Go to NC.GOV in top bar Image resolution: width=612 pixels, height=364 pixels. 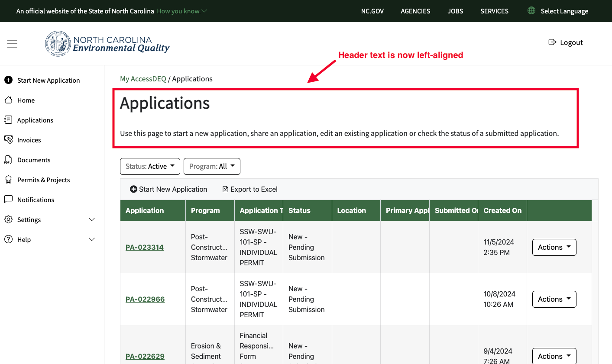click(372, 11)
